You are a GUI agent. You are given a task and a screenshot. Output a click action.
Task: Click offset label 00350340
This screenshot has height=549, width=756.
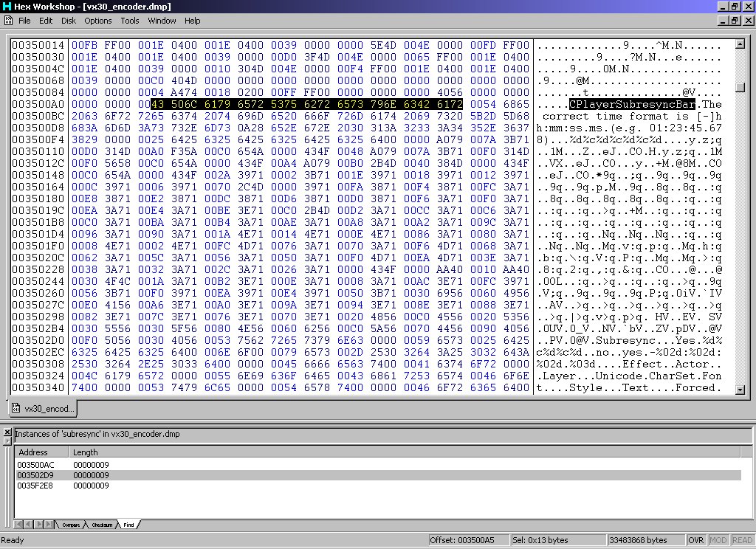click(38, 387)
